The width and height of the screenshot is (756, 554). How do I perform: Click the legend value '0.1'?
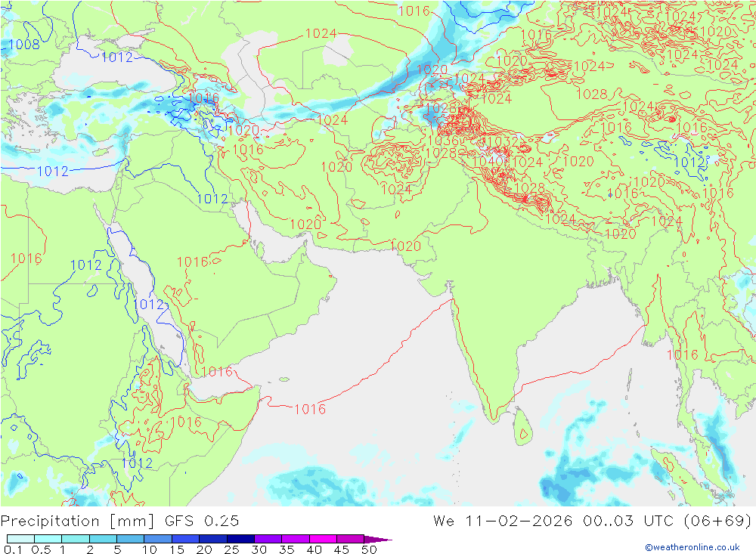[13, 549]
